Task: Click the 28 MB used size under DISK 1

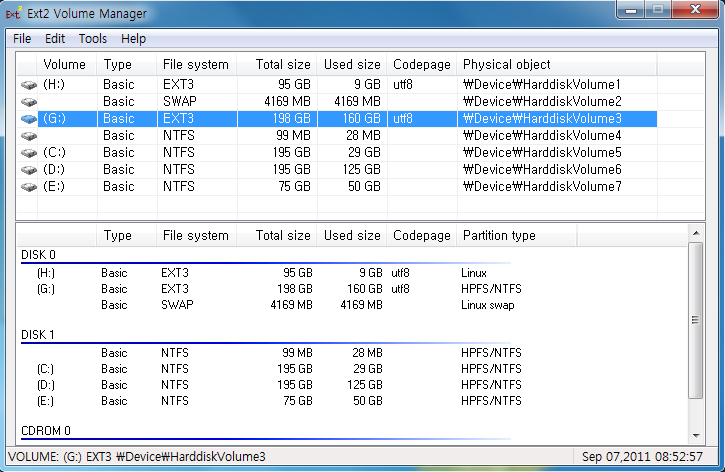Action: [x=367, y=353]
